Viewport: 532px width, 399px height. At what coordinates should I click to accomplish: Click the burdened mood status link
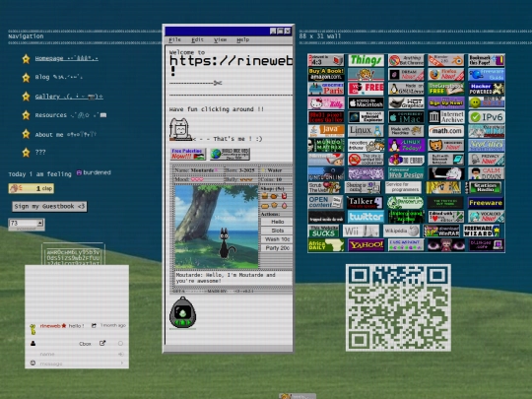tap(94, 172)
